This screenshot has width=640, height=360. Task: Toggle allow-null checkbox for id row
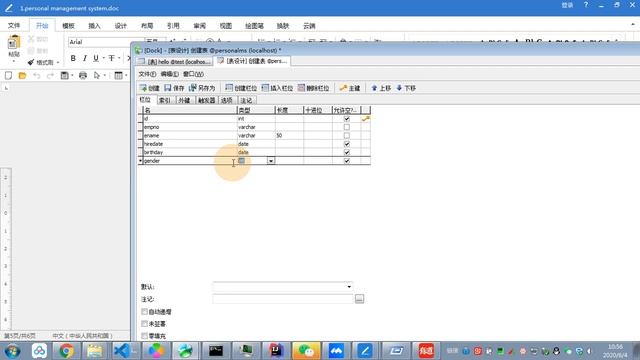tap(347, 119)
